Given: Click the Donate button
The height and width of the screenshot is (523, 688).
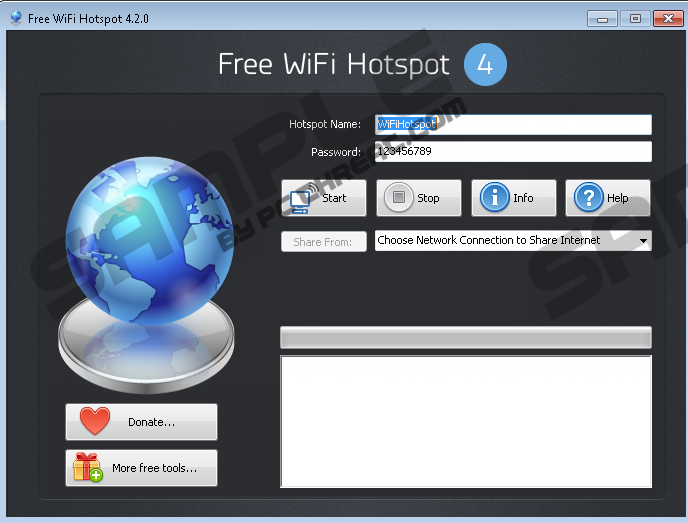Looking at the screenshot, I should [x=141, y=422].
